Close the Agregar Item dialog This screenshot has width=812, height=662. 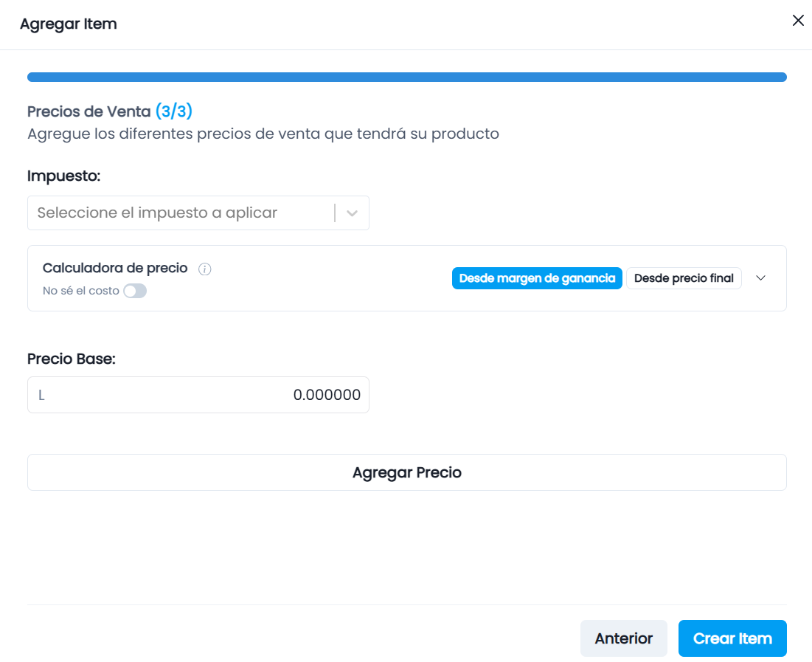point(798,20)
